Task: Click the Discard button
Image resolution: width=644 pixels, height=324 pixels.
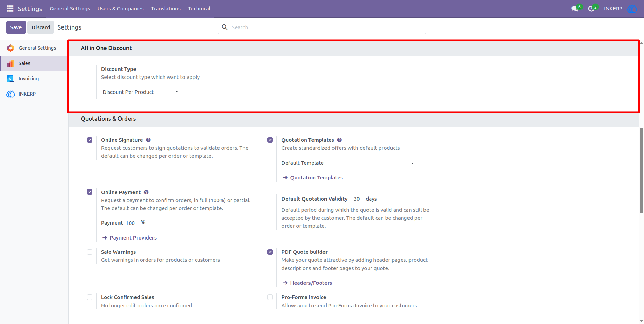Action: pos(41,27)
